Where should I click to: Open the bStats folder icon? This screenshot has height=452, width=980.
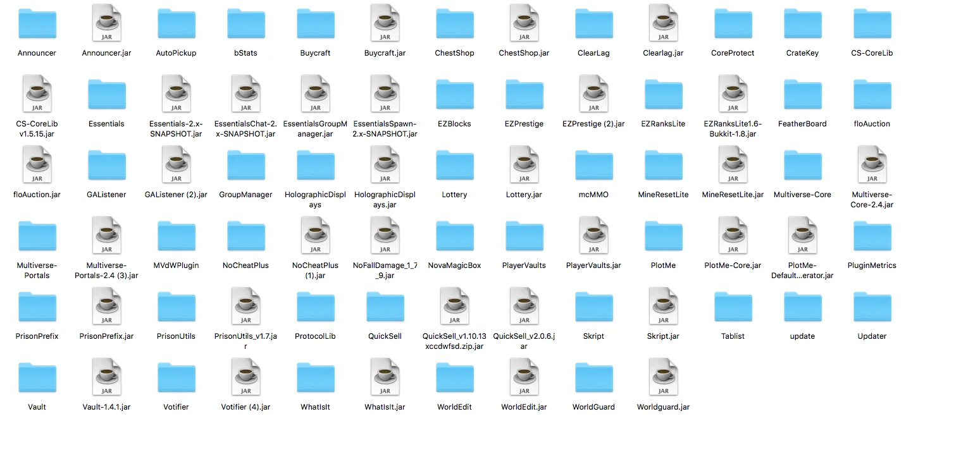click(x=245, y=24)
